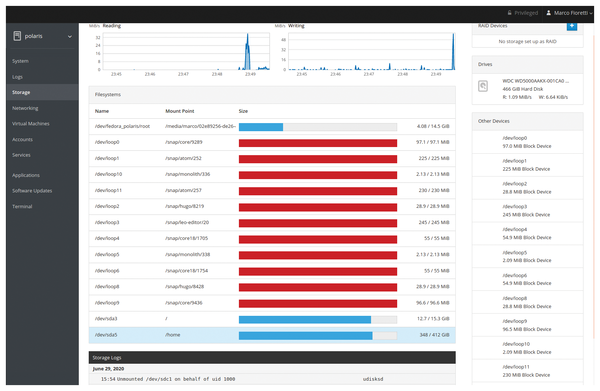600x391 pixels.
Task: Select the /dev/loop10 filesystem name
Action: tap(108, 174)
